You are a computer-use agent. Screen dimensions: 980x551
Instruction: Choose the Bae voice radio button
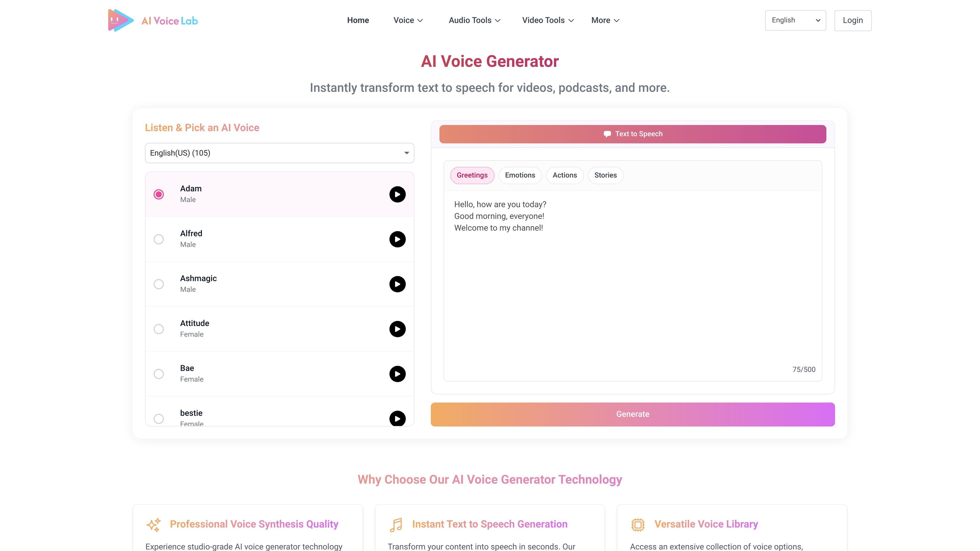159,374
